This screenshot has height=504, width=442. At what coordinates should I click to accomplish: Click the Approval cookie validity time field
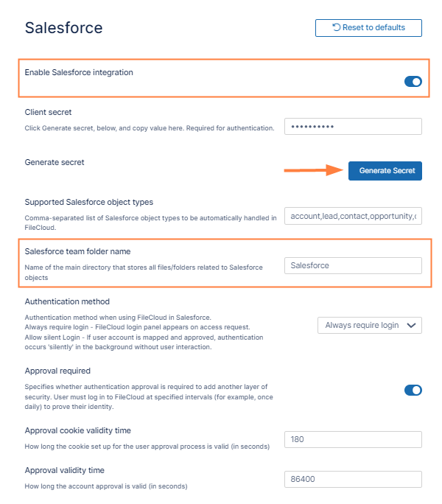(x=353, y=440)
